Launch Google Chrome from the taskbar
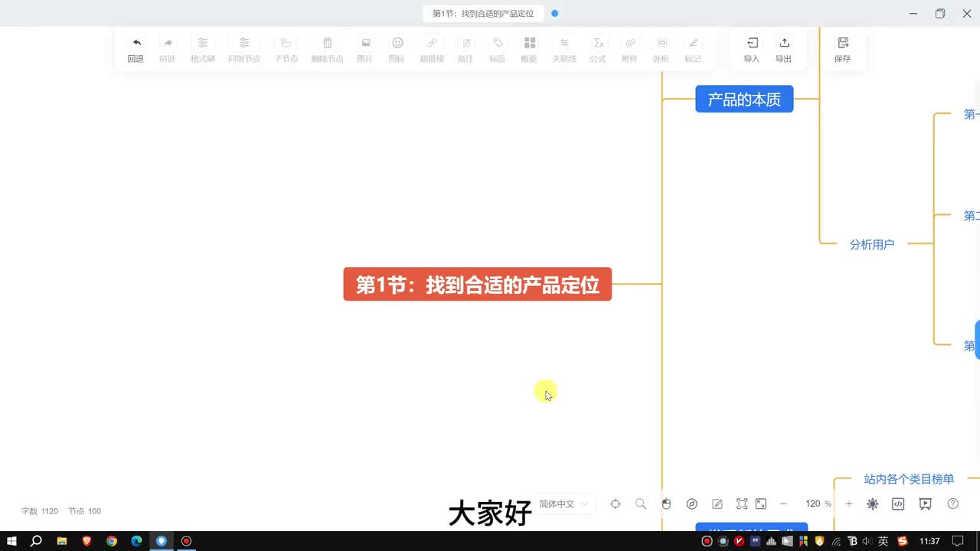980x551 pixels. coord(112,541)
